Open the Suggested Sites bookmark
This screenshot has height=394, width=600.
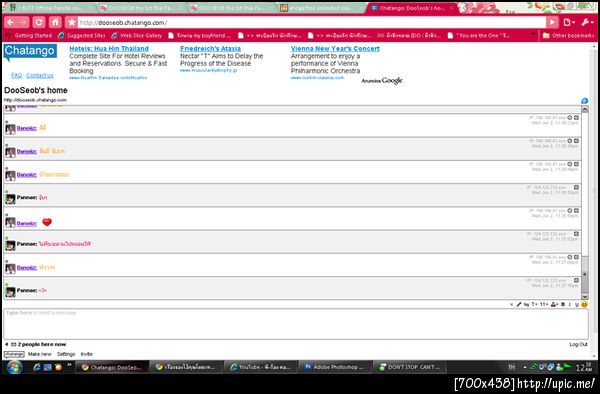[x=82, y=36]
